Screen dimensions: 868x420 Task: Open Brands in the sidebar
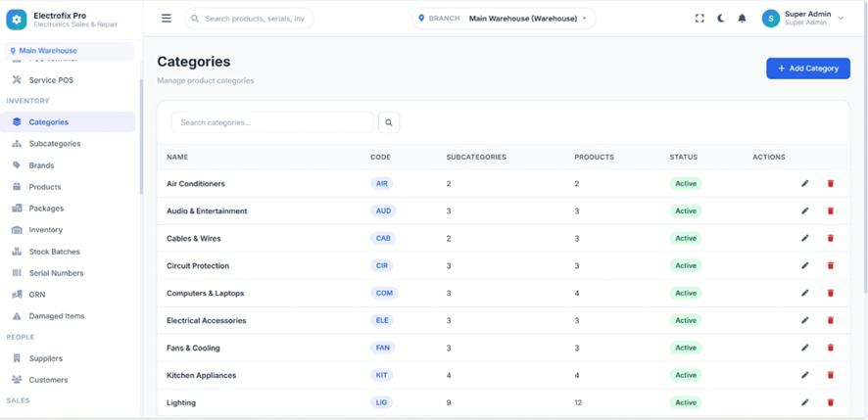[x=68, y=165]
